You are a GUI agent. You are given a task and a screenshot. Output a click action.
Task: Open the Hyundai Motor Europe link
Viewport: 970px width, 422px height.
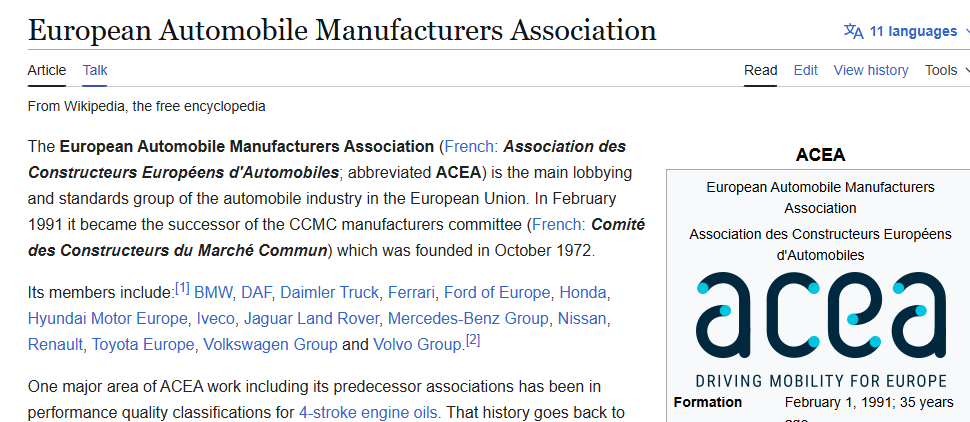coord(107,319)
